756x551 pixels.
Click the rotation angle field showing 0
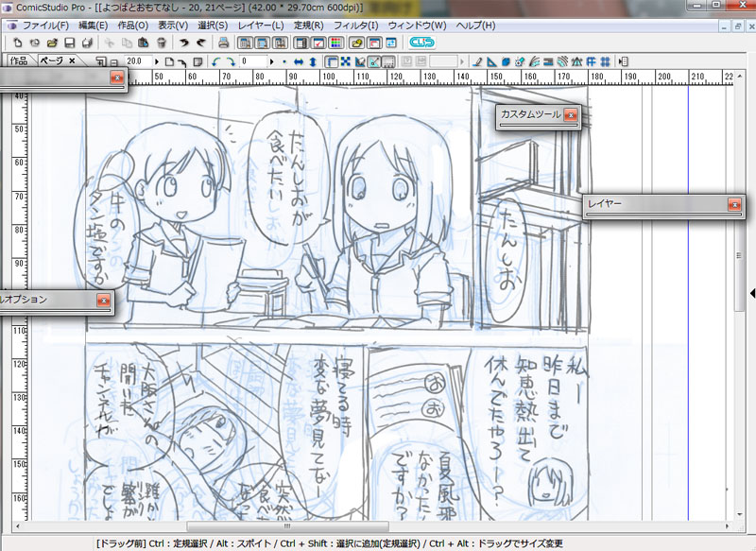tap(253, 61)
